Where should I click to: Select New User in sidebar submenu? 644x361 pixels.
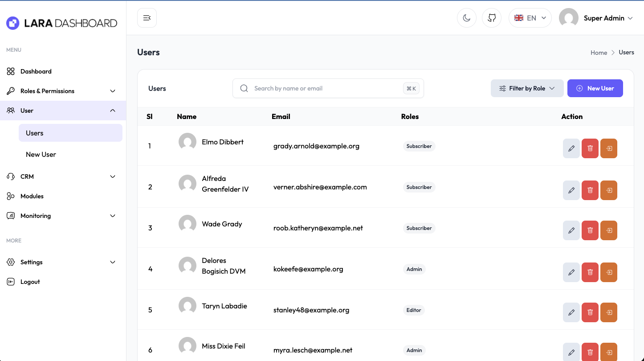[41, 155]
